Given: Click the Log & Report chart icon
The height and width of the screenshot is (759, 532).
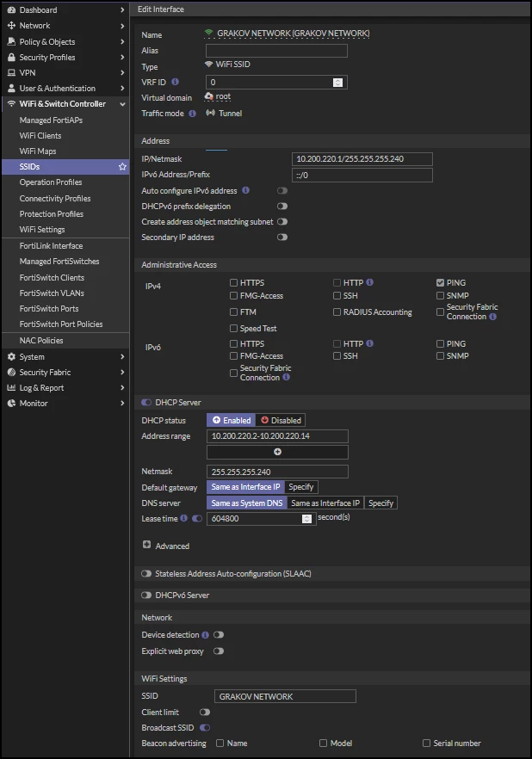Looking at the screenshot, I should click(x=11, y=388).
